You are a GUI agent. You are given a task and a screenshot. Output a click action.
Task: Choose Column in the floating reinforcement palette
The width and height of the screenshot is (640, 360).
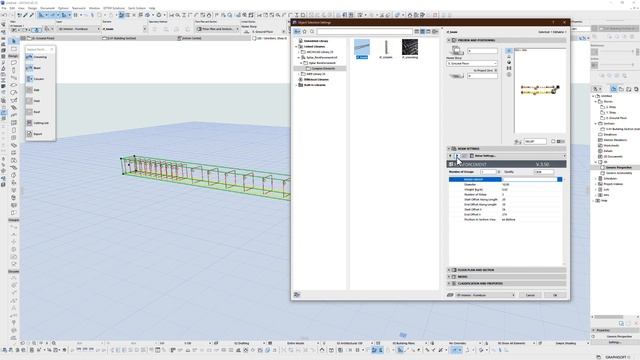[38, 79]
